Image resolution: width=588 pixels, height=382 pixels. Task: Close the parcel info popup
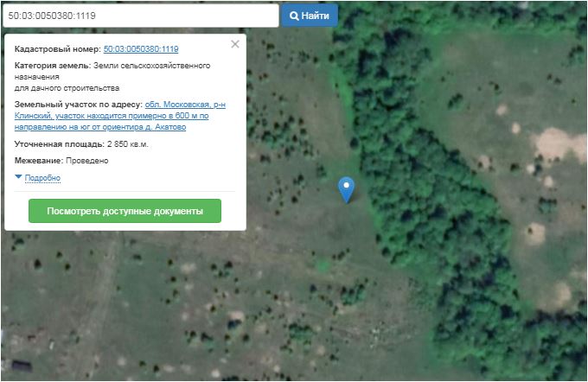pos(235,44)
